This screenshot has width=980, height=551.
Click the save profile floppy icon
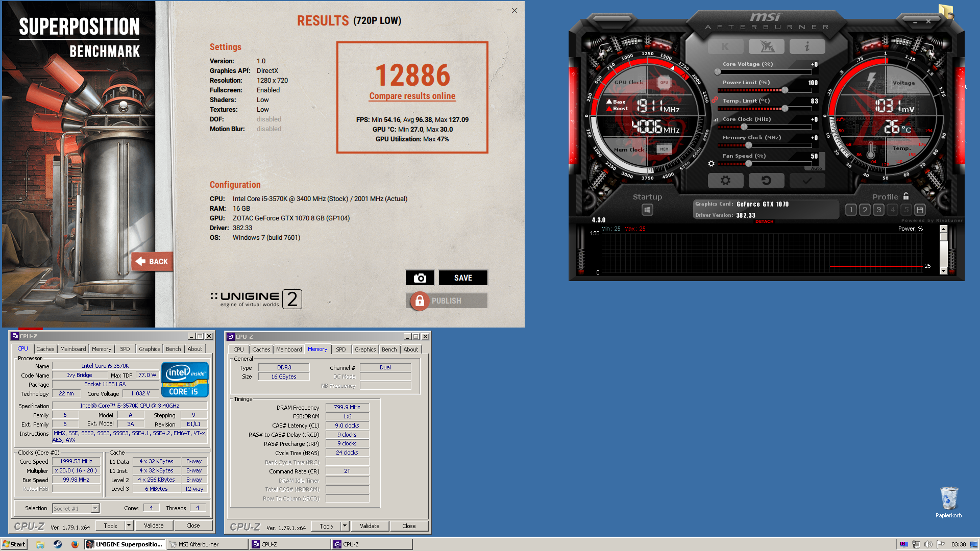920,210
